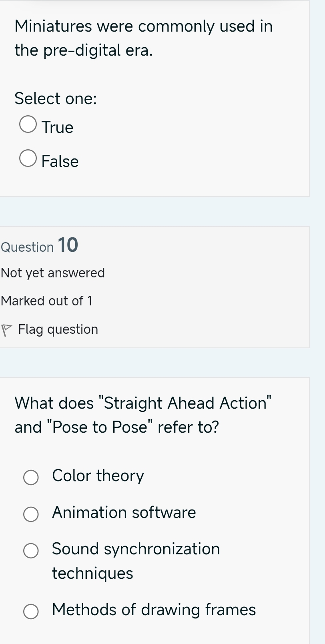Click the 'Sound synchronization techniques' option text
The height and width of the screenshot is (644, 325).
pos(136,560)
